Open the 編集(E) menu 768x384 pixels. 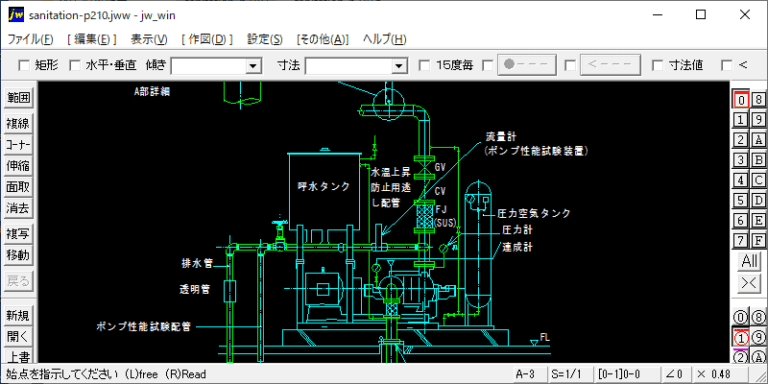coord(92,40)
